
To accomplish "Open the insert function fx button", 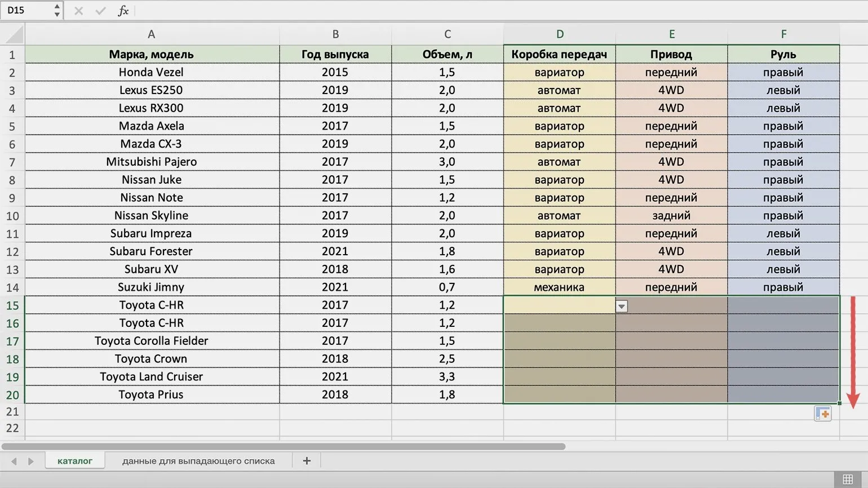I will 123,11.
